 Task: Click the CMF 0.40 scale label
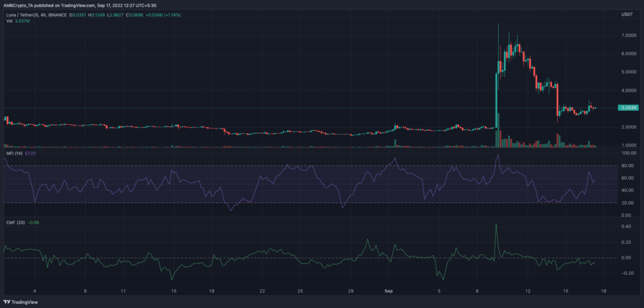(x=626, y=226)
